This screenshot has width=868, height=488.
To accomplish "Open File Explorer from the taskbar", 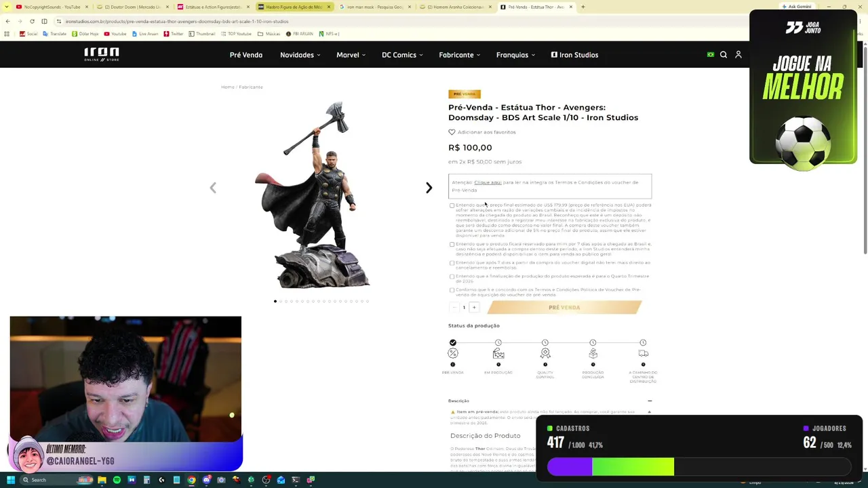I will tap(102, 480).
